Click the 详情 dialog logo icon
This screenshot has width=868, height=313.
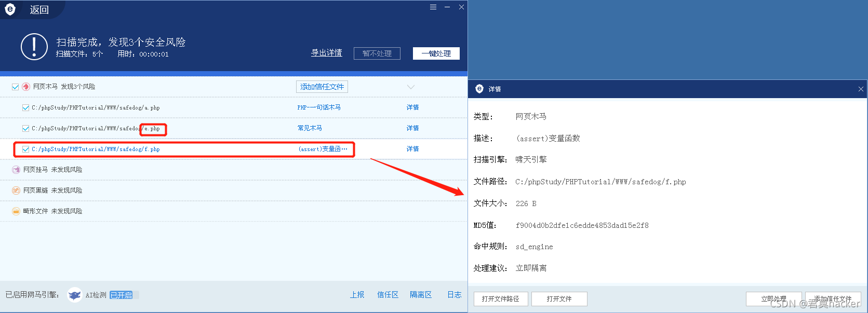pyautogui.click(x=479, y=89)
